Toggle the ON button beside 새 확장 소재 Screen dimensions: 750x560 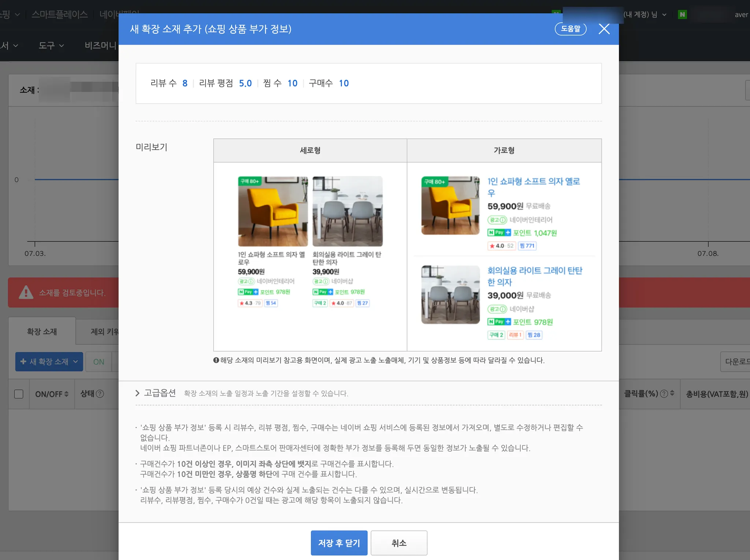tap(99, 362)
